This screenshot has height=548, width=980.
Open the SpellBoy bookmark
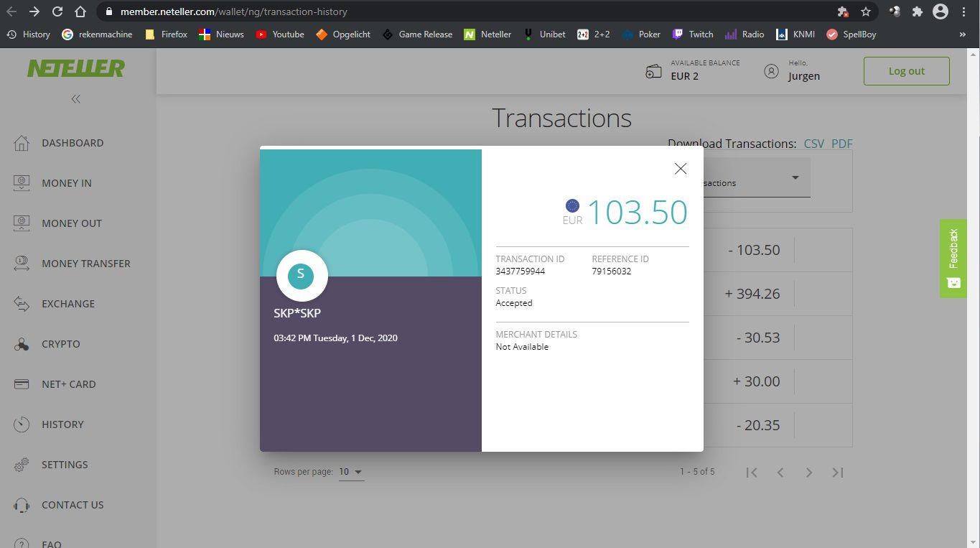point(851,34)
